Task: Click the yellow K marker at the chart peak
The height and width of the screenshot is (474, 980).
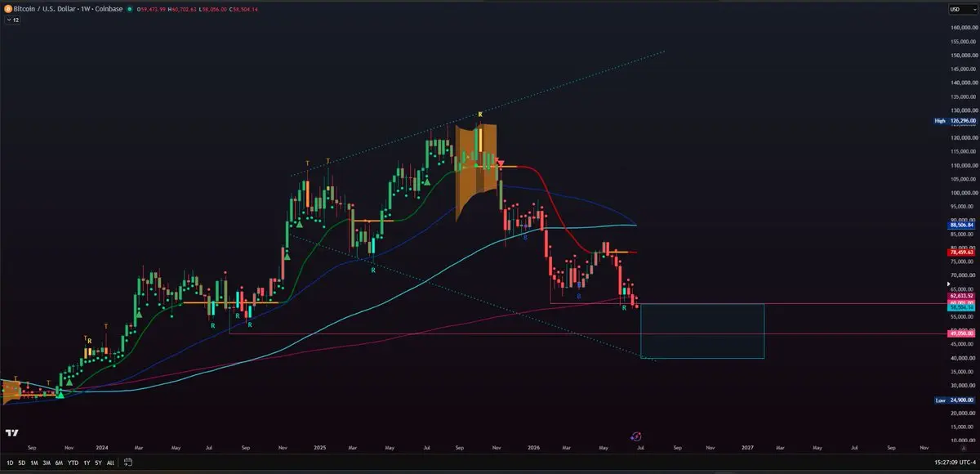Action: tap(480, 114)
